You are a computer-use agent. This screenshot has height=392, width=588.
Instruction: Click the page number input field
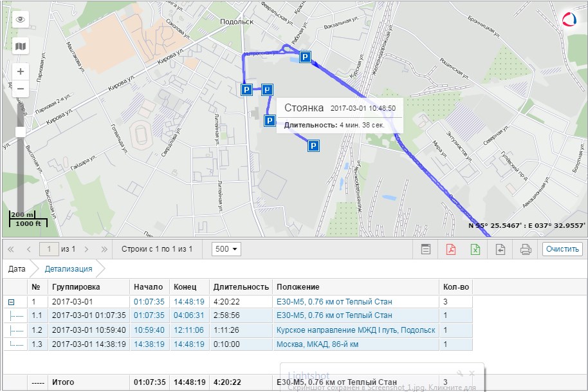pyautogui.click(x=48, y=249)
